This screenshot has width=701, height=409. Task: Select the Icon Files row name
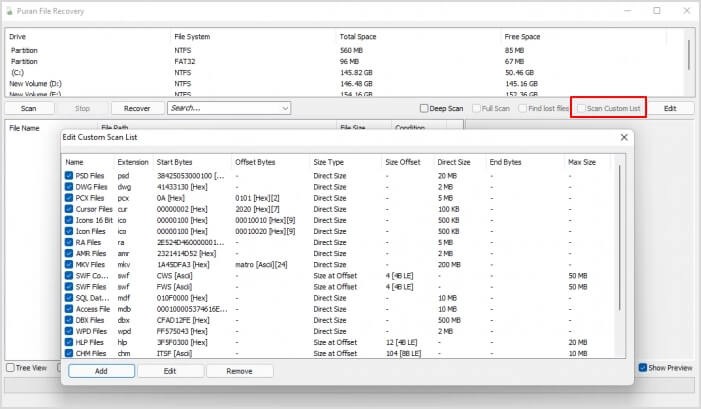(x=90, y=231)
